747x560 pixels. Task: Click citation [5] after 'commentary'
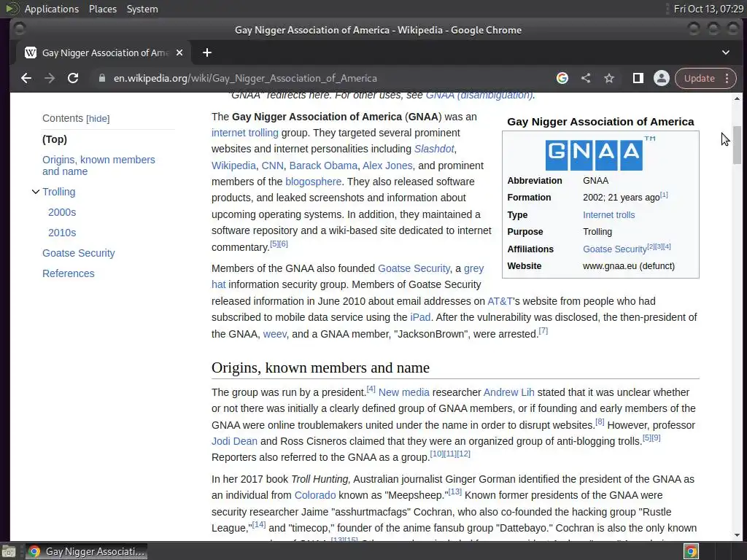click(274, 244)
